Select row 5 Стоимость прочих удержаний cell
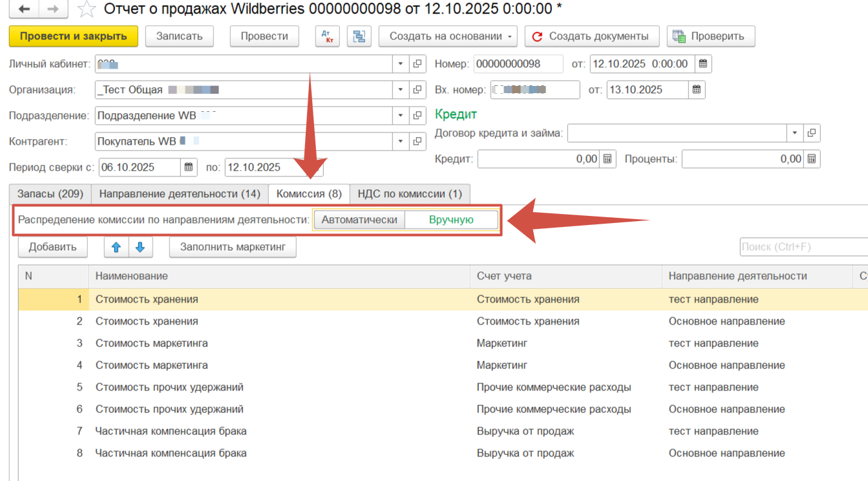The width and height of the screenshot is (868, 481). (x=279, y=387)
